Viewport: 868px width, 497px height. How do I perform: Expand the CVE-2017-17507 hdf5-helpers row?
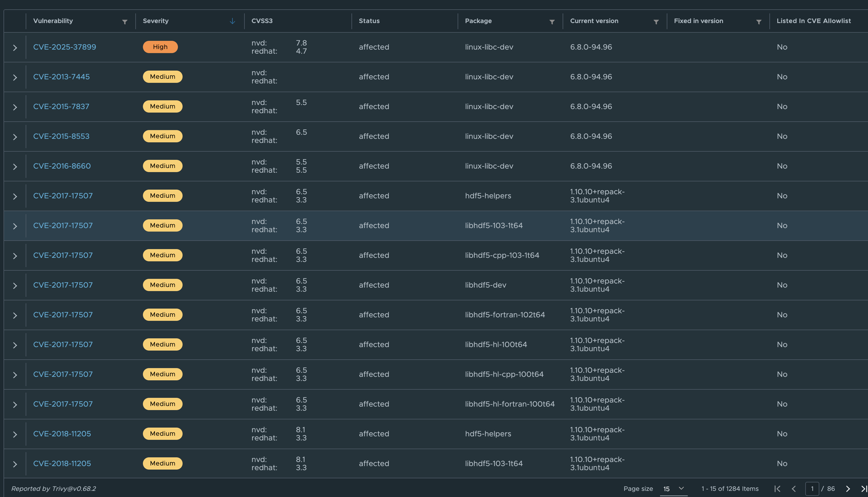click(x=15, y=196)
